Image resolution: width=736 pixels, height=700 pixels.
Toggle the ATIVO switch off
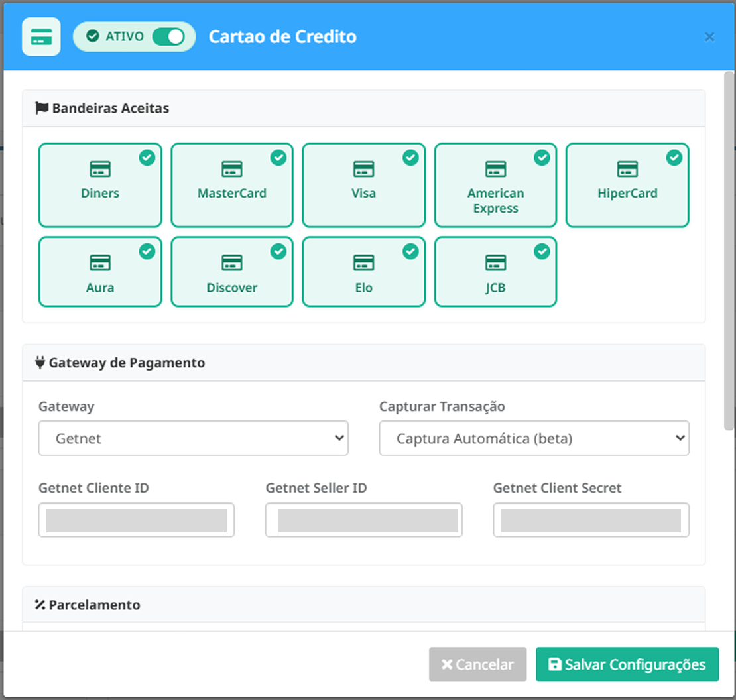pos(168,36)
